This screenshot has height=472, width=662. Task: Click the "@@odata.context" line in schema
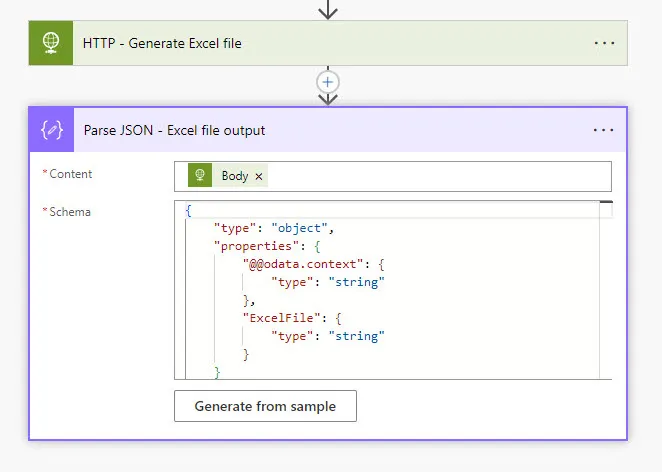point(314,264)
